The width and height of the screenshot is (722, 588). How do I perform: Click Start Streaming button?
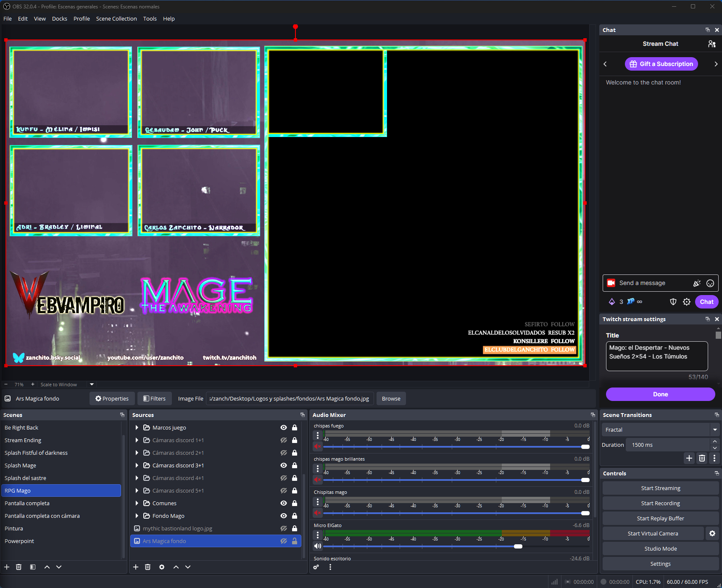(x=660, y=488)
